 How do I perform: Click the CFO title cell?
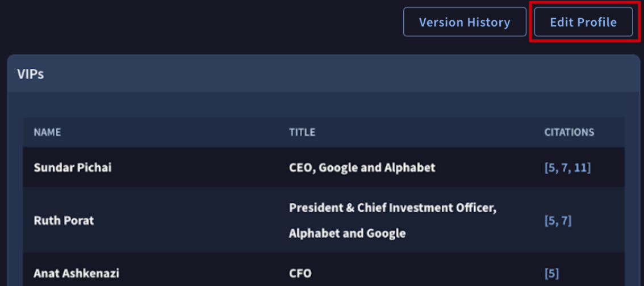300,273
